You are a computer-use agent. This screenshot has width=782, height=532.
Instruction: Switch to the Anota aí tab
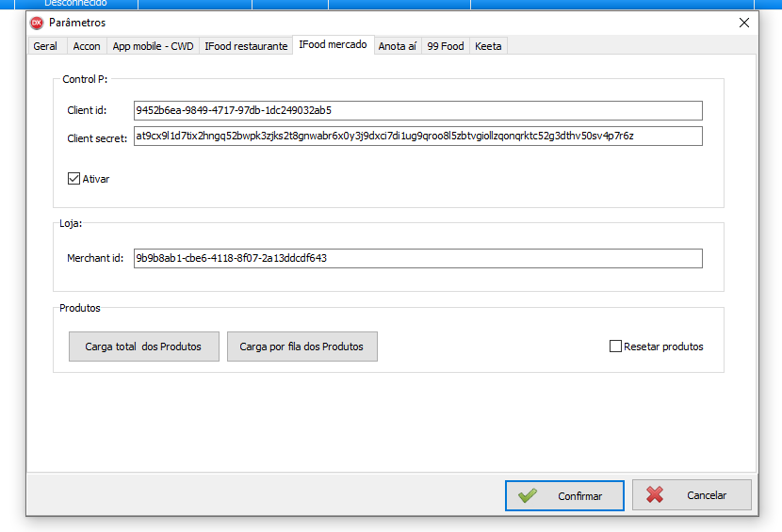[398, 46]
